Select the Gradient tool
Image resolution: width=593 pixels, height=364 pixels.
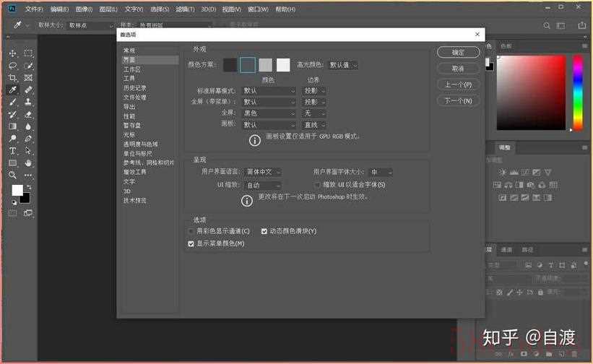(x=12, y=126)
